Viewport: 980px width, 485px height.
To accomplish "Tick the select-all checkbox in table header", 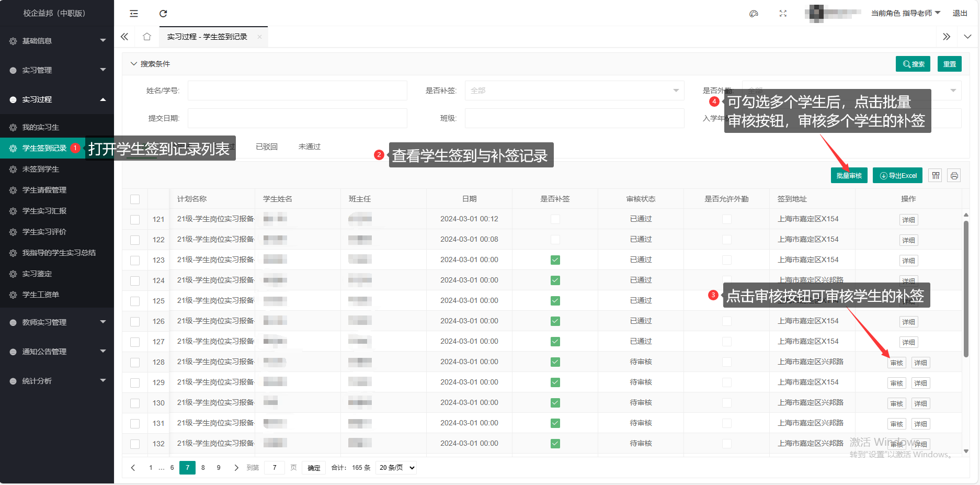I will tap(135, 199).
